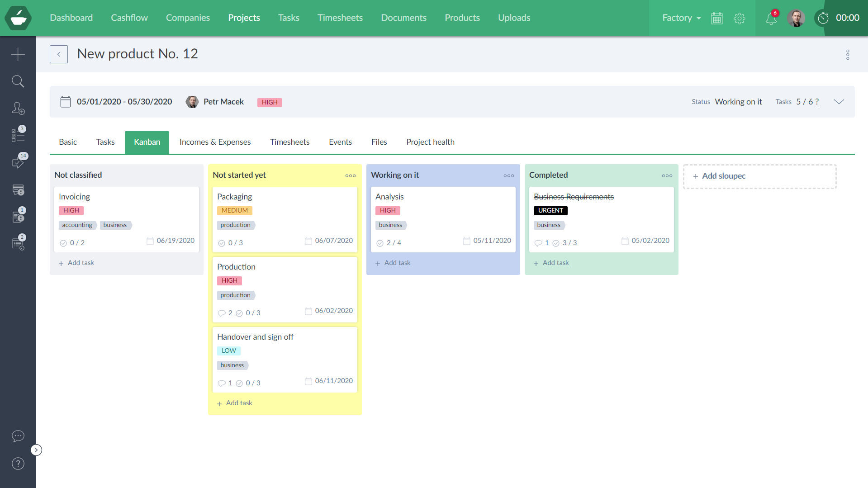Open the Not started yet column menu
Screen dimensions: 868x488
(x=350, y=175)
